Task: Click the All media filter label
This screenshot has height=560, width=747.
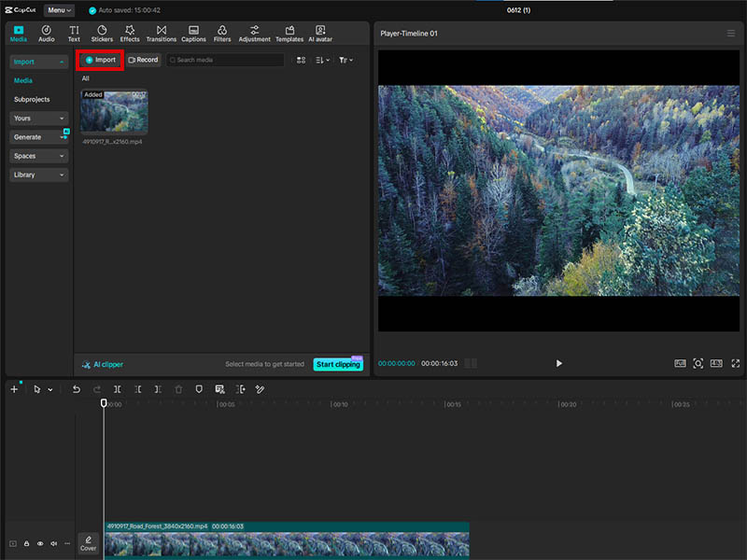Action: (x=85, y=78)
